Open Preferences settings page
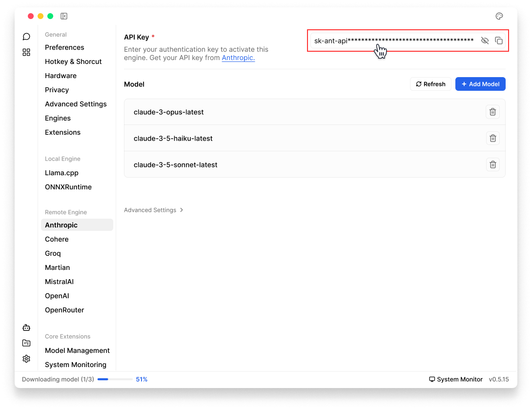 coord(64,47)
